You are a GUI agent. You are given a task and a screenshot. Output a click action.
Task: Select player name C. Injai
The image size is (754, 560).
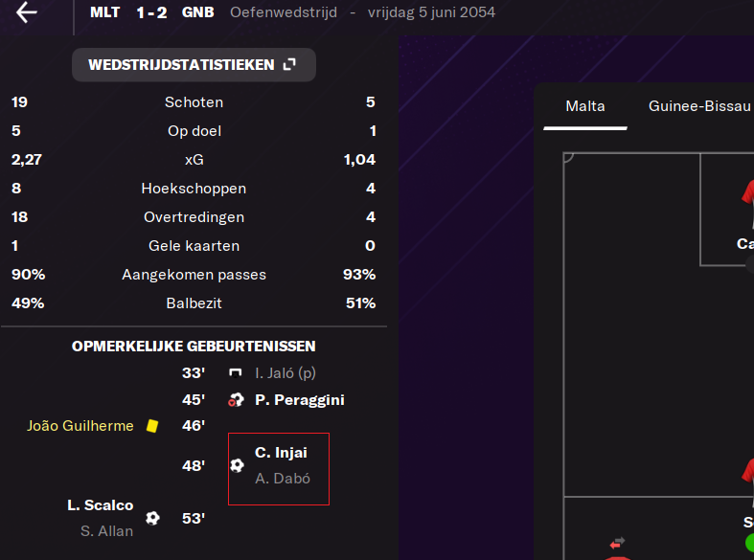coord(281,453)
